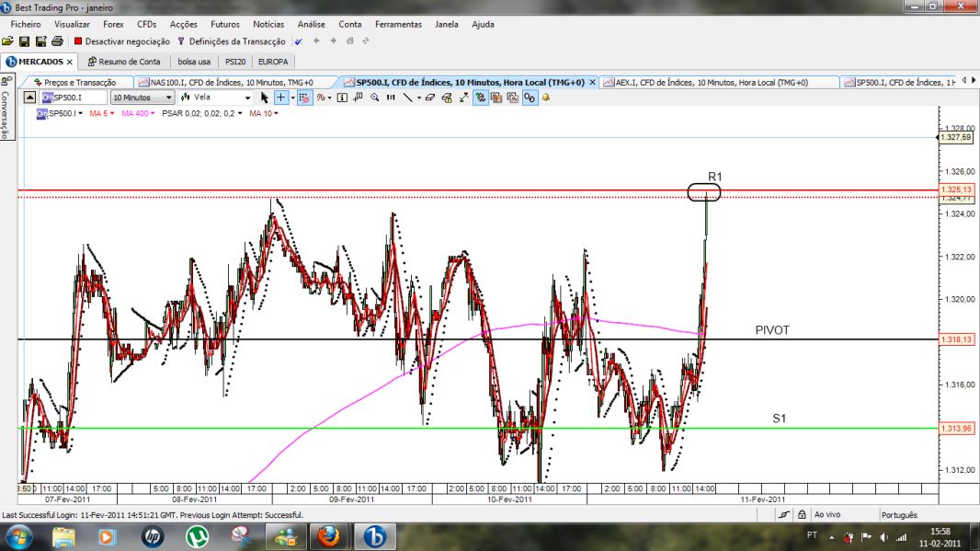Click the collapse chart toolbar up-arrow icon

[29, 98]
